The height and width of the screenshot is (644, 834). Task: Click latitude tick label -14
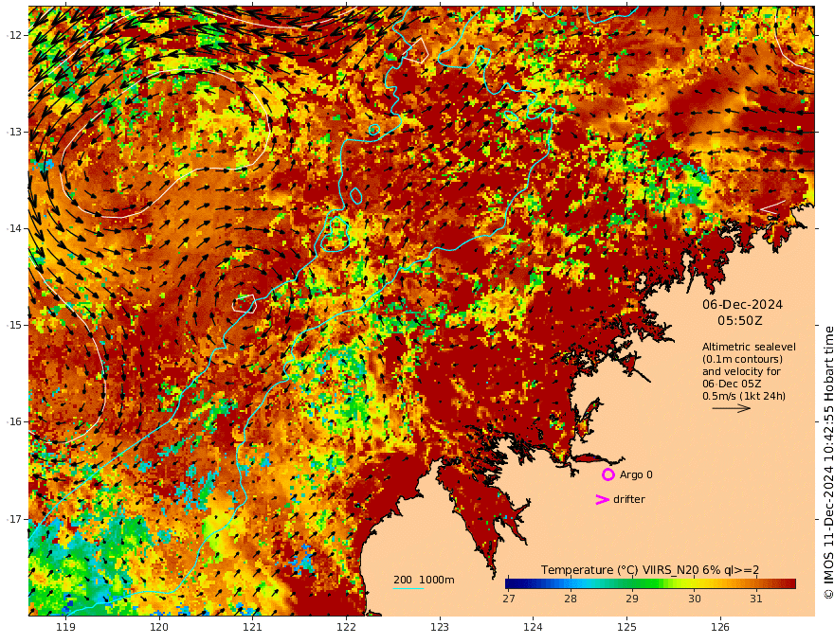(14, 228)
